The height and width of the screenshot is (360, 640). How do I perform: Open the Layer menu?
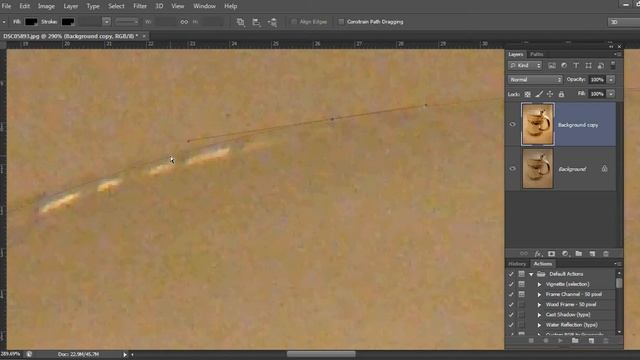[70, 6]
